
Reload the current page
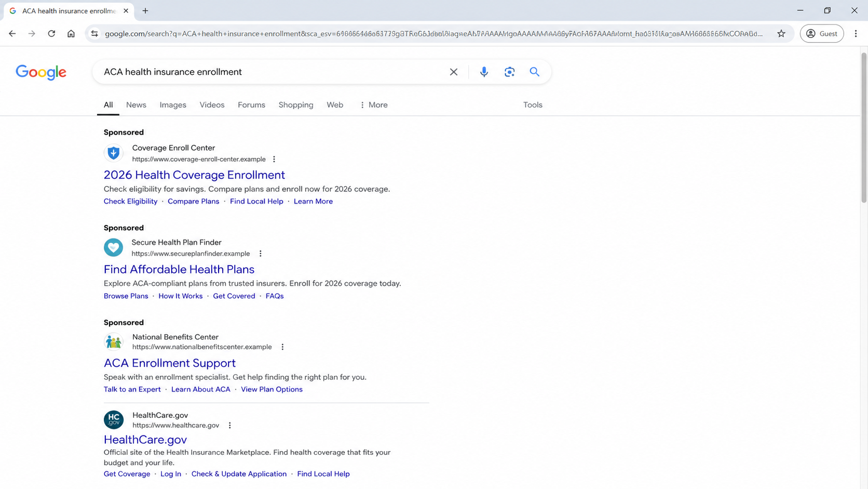51,34
